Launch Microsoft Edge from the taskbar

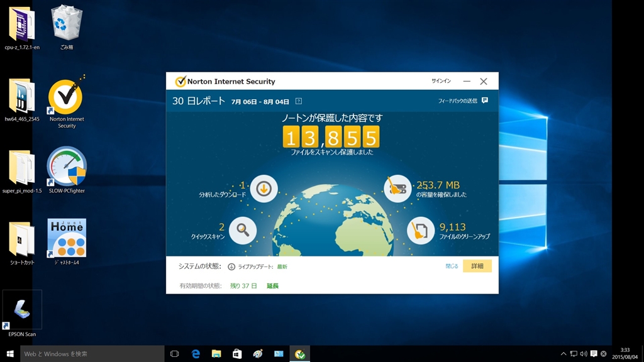point(196,354)
